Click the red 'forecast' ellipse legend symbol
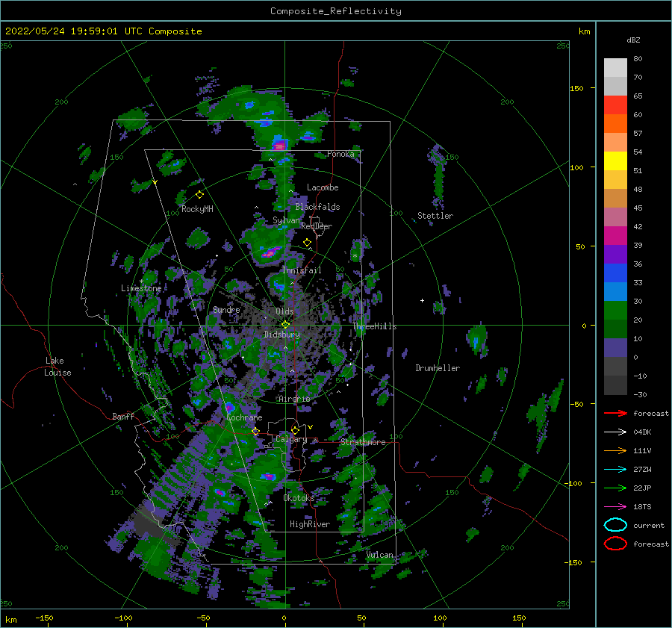Image resolution: width=672 pixels, height=628 pixels. point(615,544)
